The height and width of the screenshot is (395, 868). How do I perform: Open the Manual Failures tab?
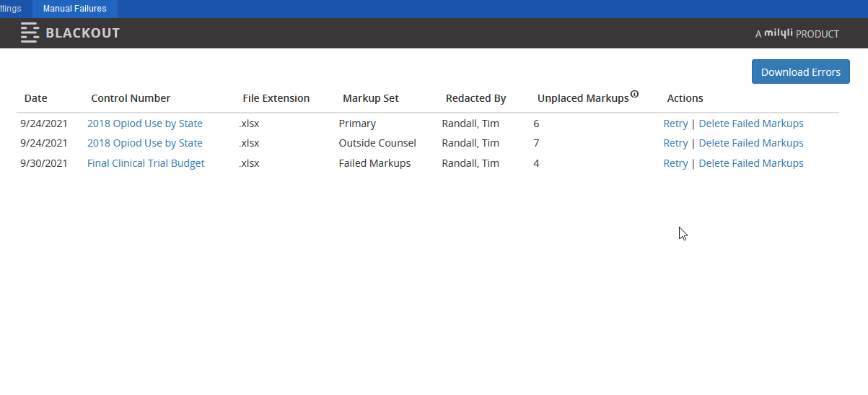point(74,9)
